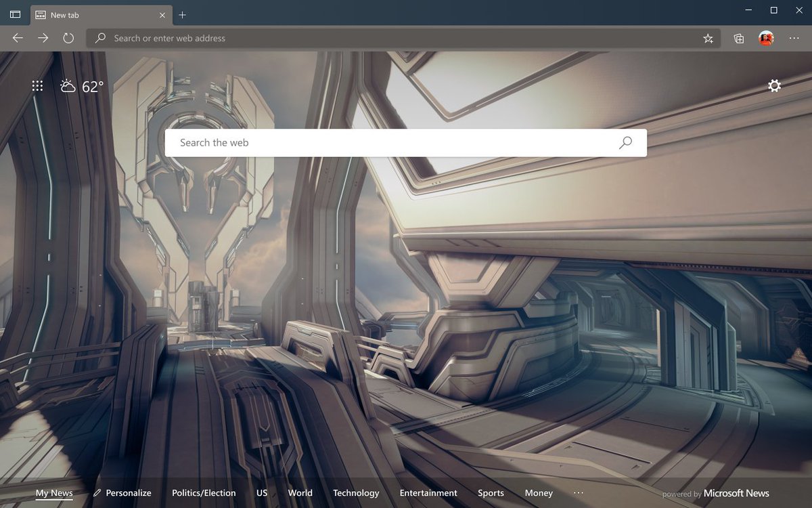This screenshot has width=812, height=508.
Task: Click the browser profile avatar
Action: click(765, 39)
